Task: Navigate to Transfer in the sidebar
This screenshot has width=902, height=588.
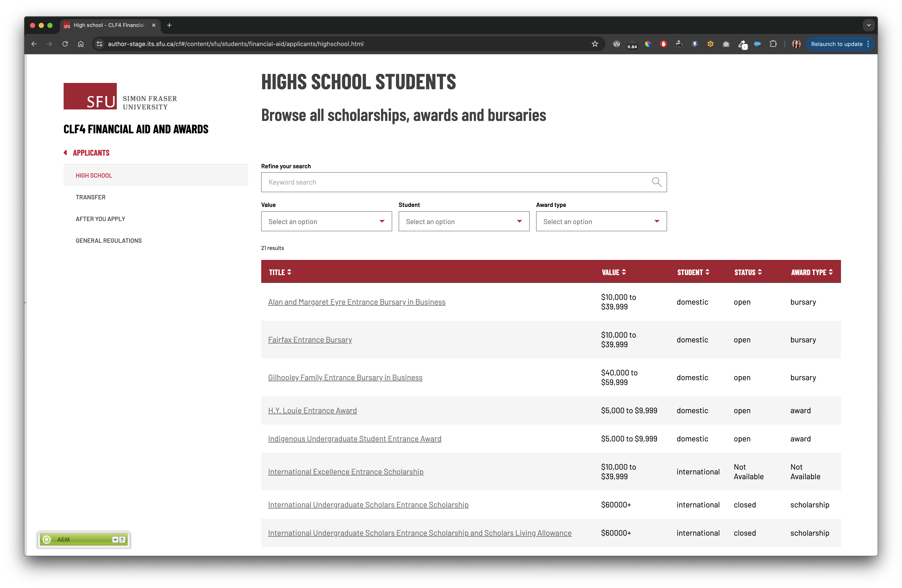Action: 91,197
